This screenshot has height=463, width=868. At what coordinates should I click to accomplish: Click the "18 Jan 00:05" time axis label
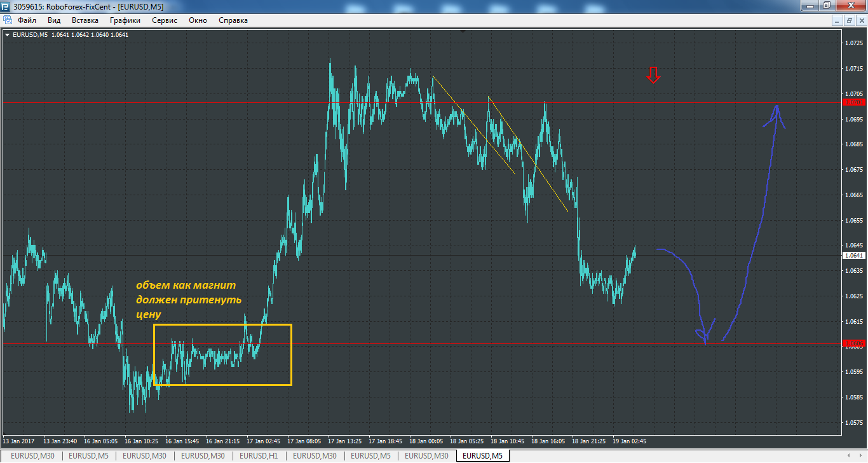[x=426, y=441]
